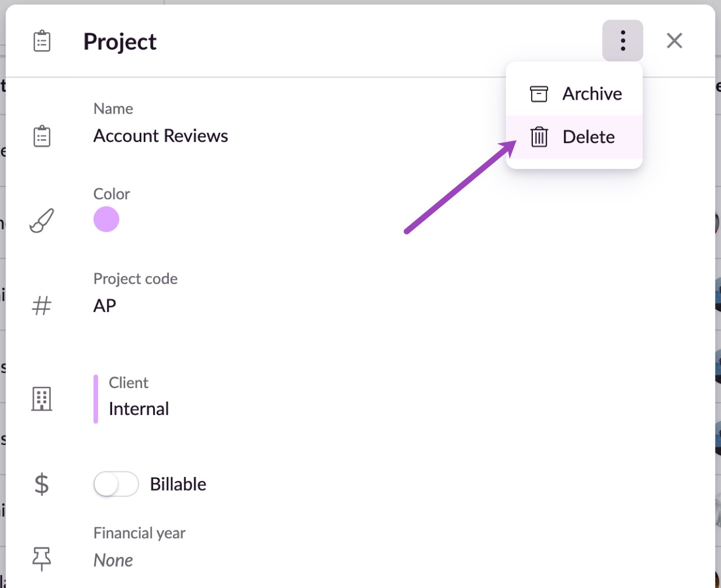Click the purple color swatch circle
Viewport: 721px width, 588px height.
(106, 219)
